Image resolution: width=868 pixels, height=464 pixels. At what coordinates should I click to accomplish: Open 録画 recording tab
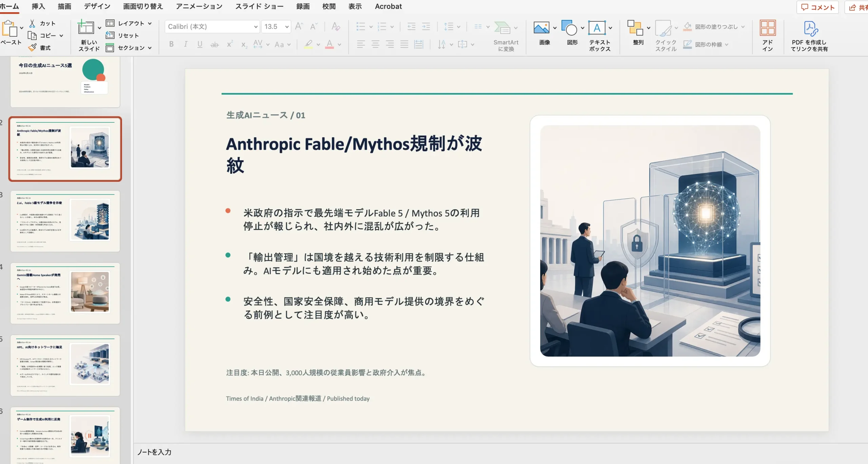coord(303,6)
